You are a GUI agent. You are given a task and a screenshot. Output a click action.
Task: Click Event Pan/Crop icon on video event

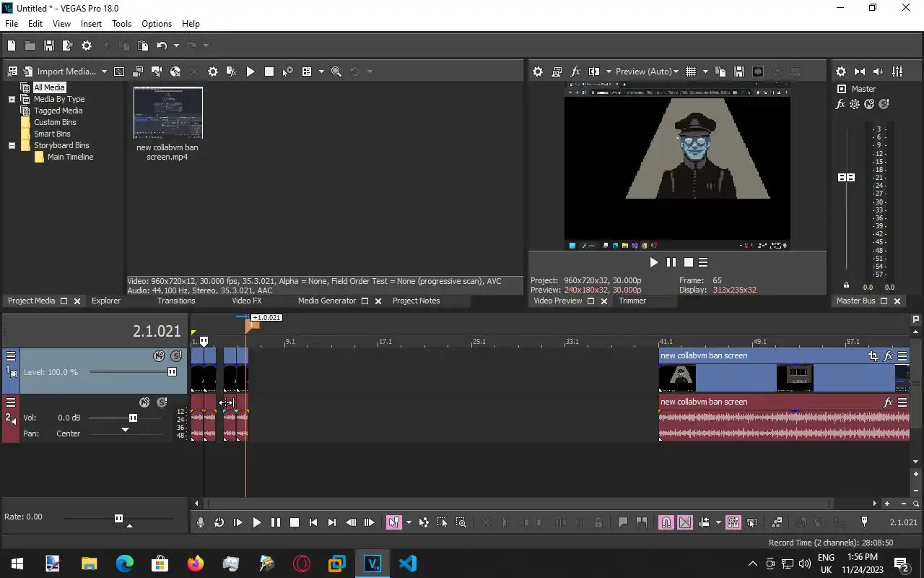point(873,355)
